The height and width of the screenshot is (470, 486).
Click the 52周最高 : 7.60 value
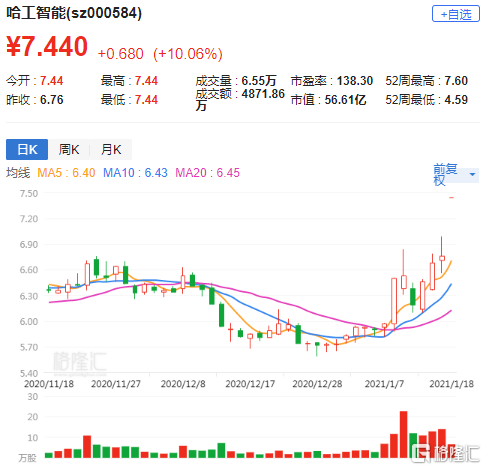427,81
